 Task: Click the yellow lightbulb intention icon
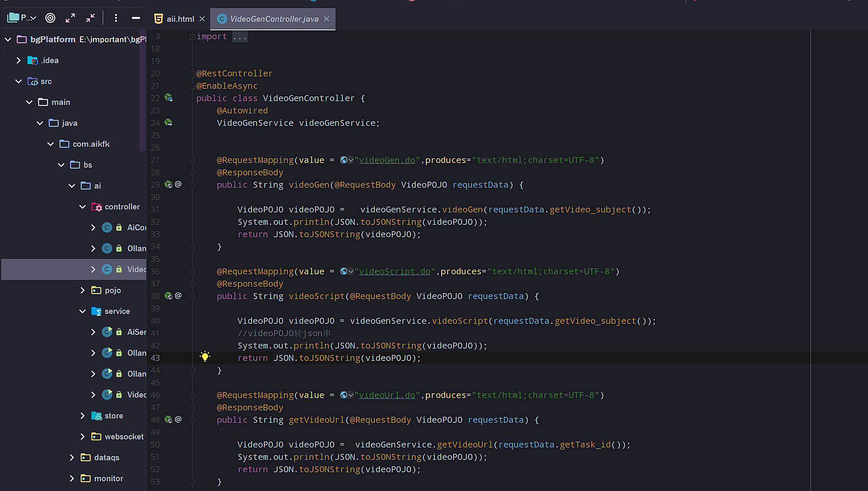click(x=205, y=356)
